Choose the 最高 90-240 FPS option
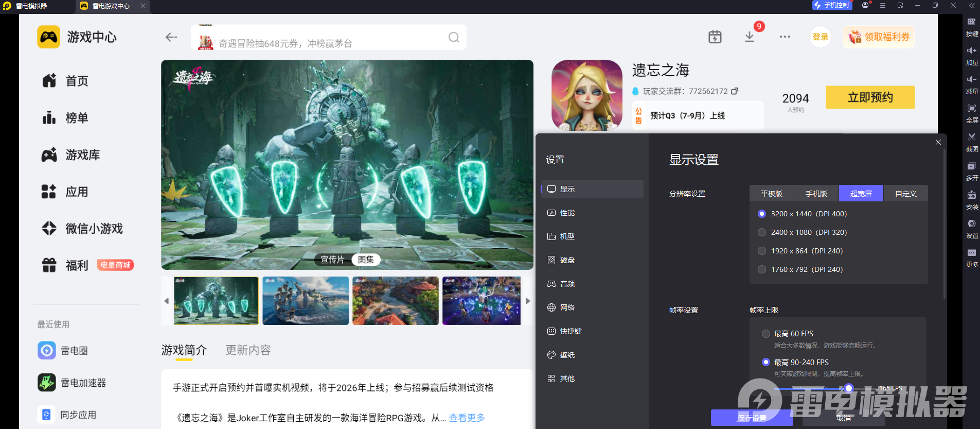Viewport: 980px width, 429px height. pos(766,362)
